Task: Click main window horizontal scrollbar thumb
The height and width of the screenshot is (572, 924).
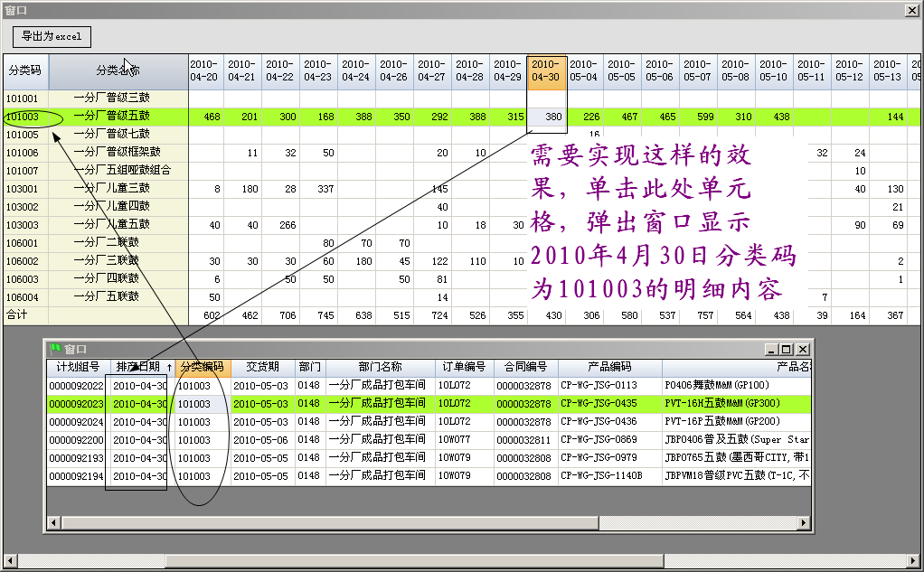Action: click(414, 560)
